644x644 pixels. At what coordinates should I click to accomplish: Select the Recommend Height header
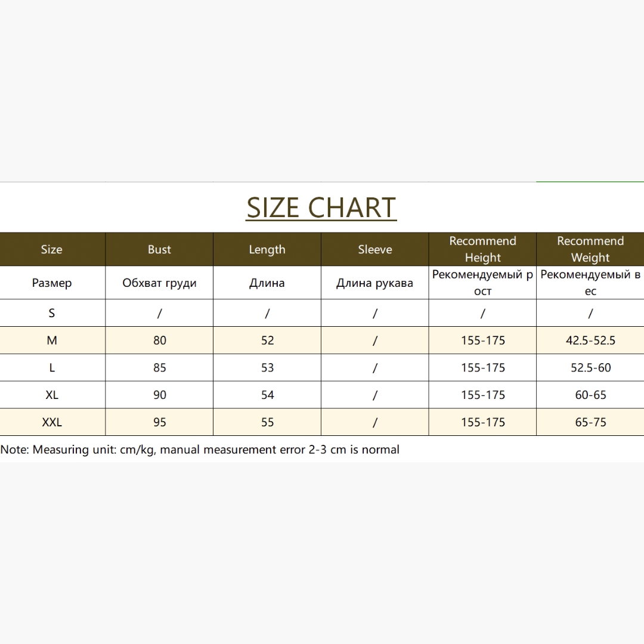(482, 249)
